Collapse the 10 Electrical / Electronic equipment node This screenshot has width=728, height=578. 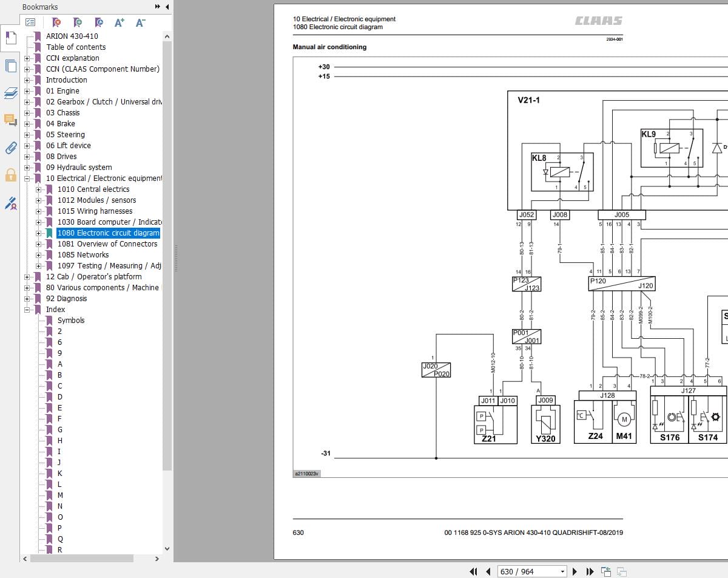point(27,178)
